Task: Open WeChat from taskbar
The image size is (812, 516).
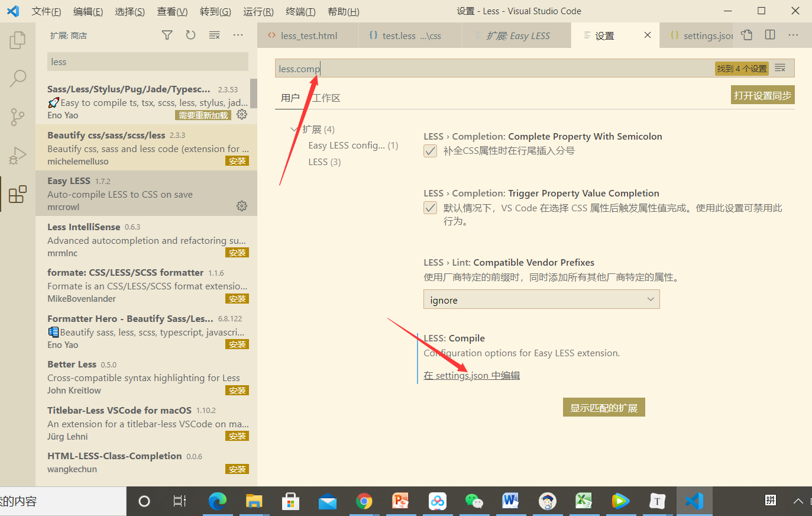Action: click(x=474, y=501)
